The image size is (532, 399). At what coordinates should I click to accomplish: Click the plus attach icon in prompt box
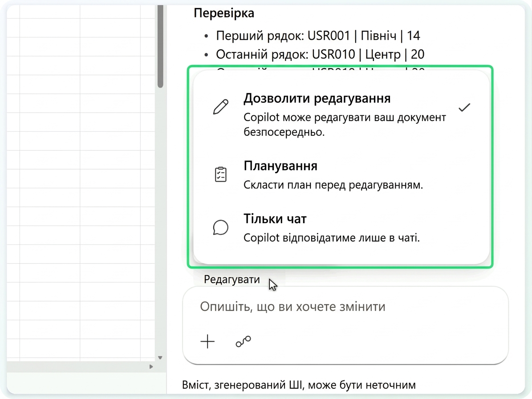tap(207, 341)
